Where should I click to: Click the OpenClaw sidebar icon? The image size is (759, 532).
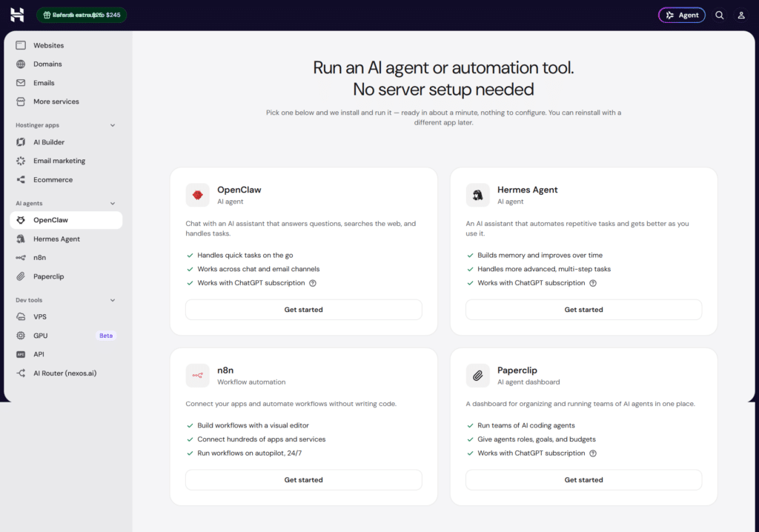pos(21,220)
